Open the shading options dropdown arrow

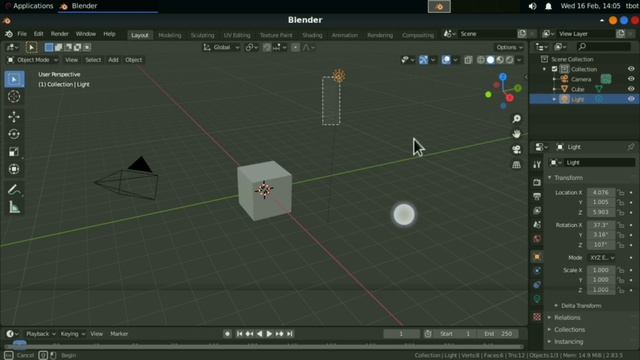point(519,60)
